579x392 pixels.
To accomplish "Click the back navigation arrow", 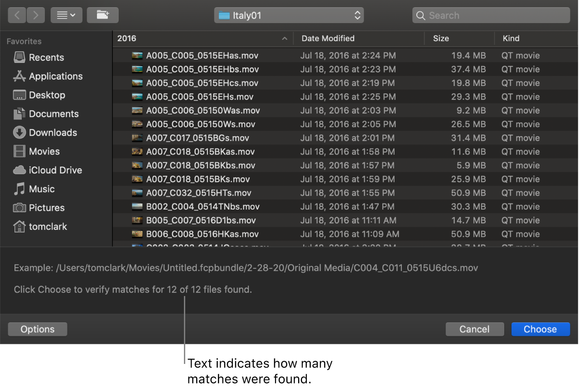I will click(x=17, y=15).
